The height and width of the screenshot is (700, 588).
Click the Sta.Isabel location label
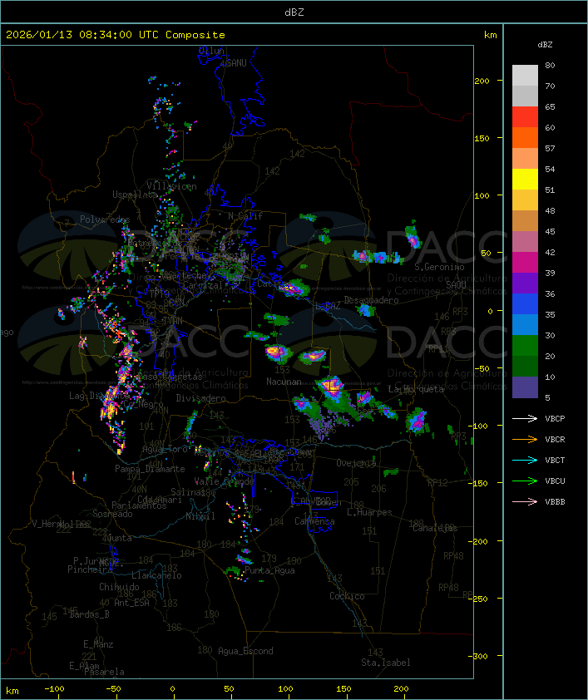[385, 663]
